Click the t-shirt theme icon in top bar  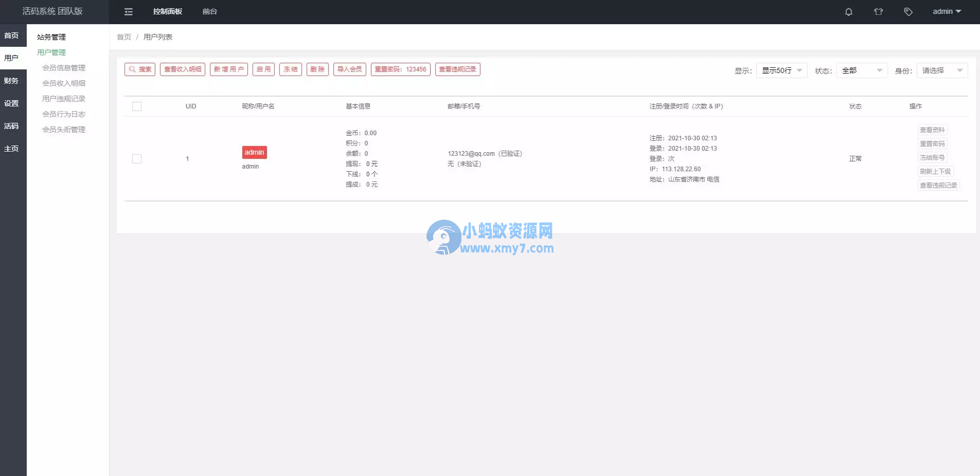[x=879, y=11]
